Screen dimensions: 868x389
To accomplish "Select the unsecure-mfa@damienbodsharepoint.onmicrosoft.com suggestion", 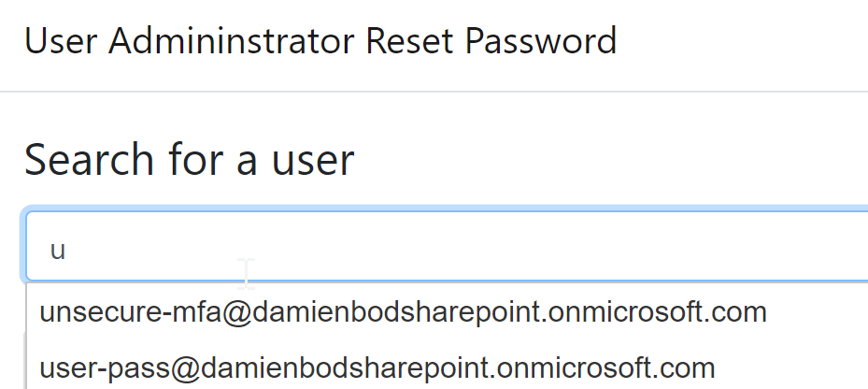I will click(x=403, y=311).
